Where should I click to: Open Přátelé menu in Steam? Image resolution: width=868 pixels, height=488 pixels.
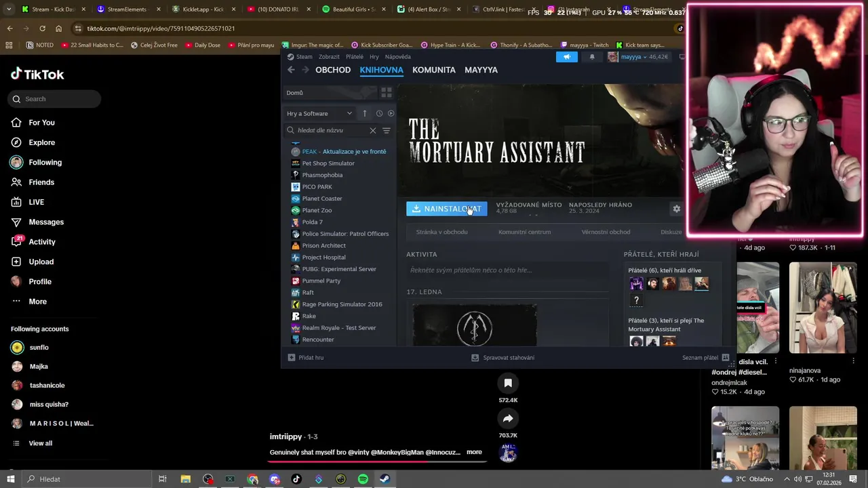pos(355,57)
